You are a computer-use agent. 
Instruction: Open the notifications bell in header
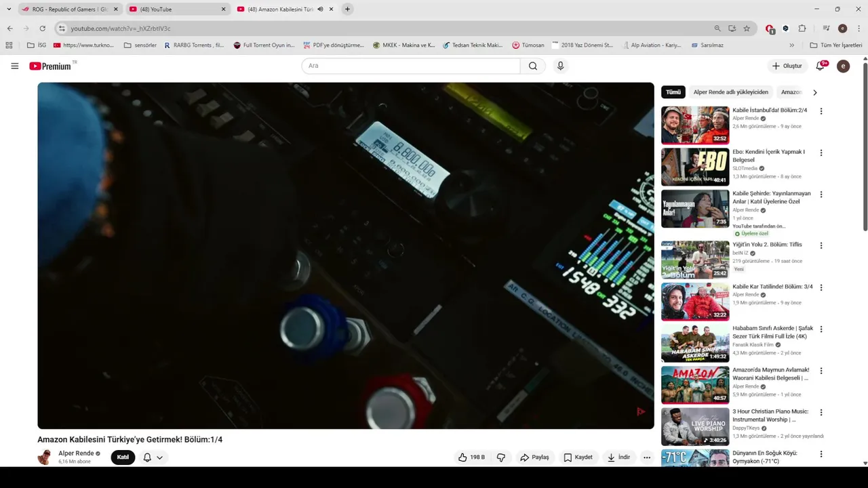pos(820,66)
